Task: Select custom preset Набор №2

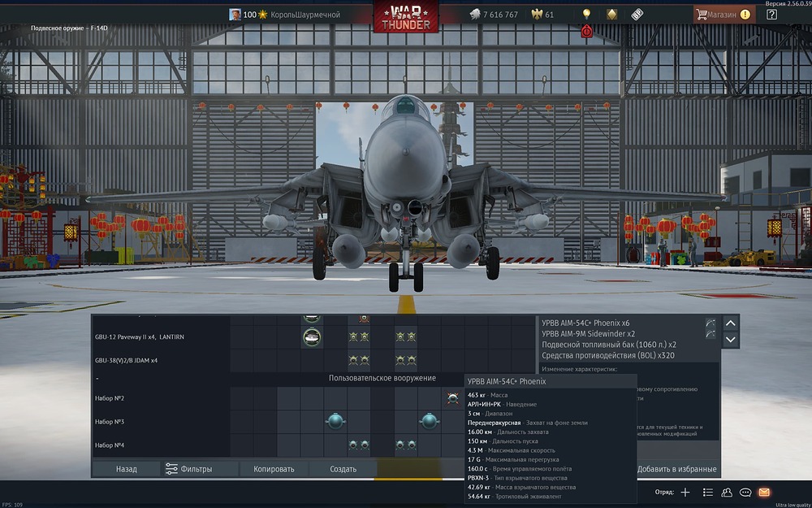Action: [x=110, y=398]
